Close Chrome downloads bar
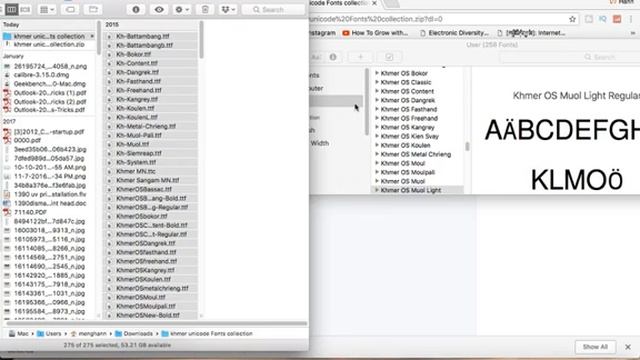 (x=628, y=347)
